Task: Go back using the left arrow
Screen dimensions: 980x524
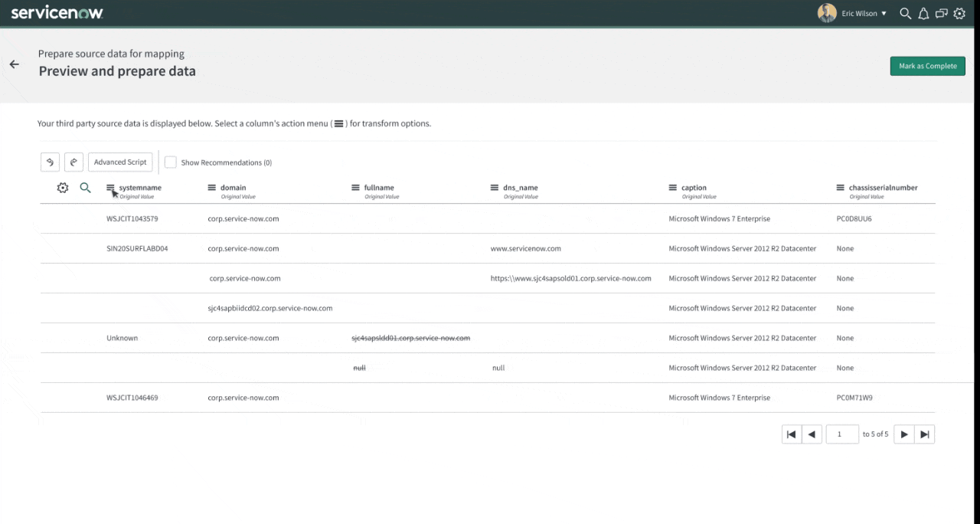Action: point(14,64)
